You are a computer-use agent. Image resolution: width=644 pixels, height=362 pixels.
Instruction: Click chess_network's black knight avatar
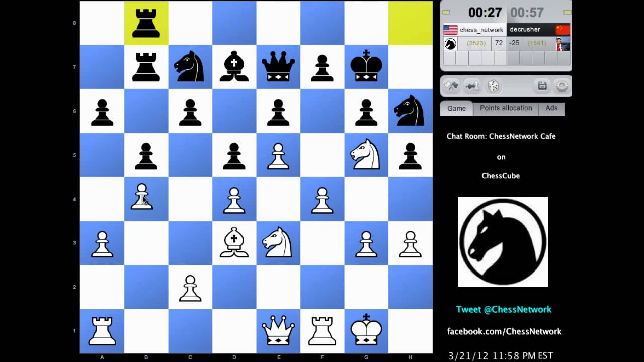click(450, 44)
